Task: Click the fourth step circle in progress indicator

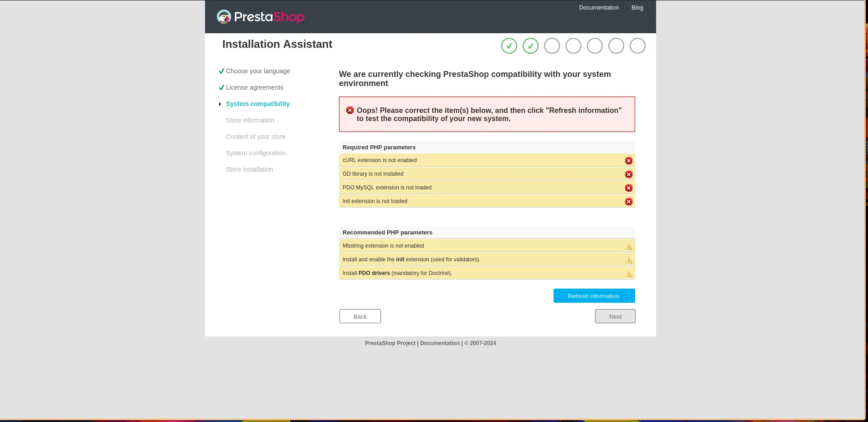Action: pyautogui.click(x=573, y=46)
